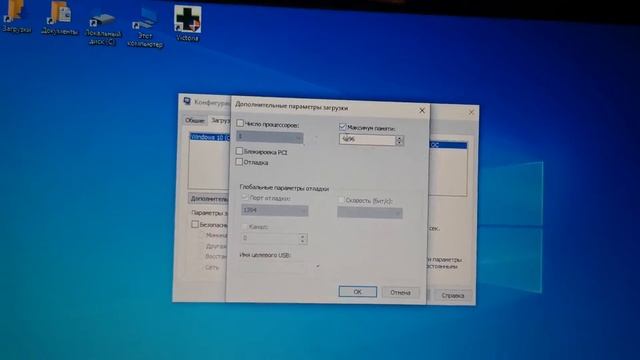Select the Windows 10 boot entry
This screenshot has height=360, width=640.
click(x=211, y=137)
